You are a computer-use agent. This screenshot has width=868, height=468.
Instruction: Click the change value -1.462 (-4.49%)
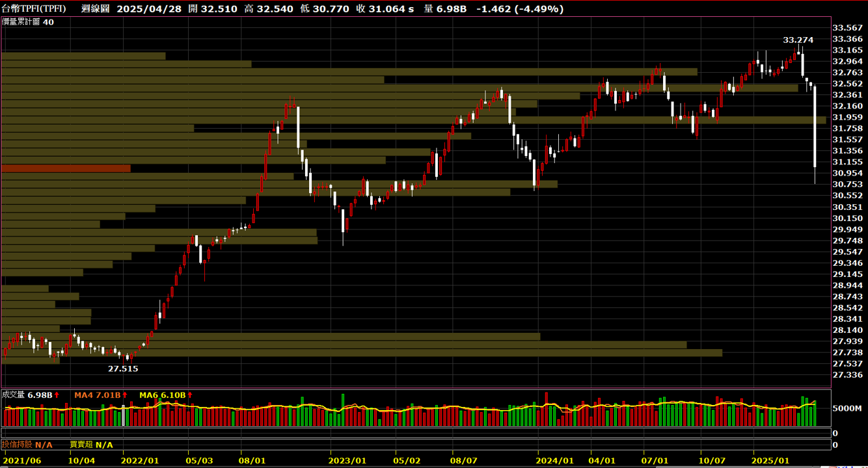[x=520, y=8]
